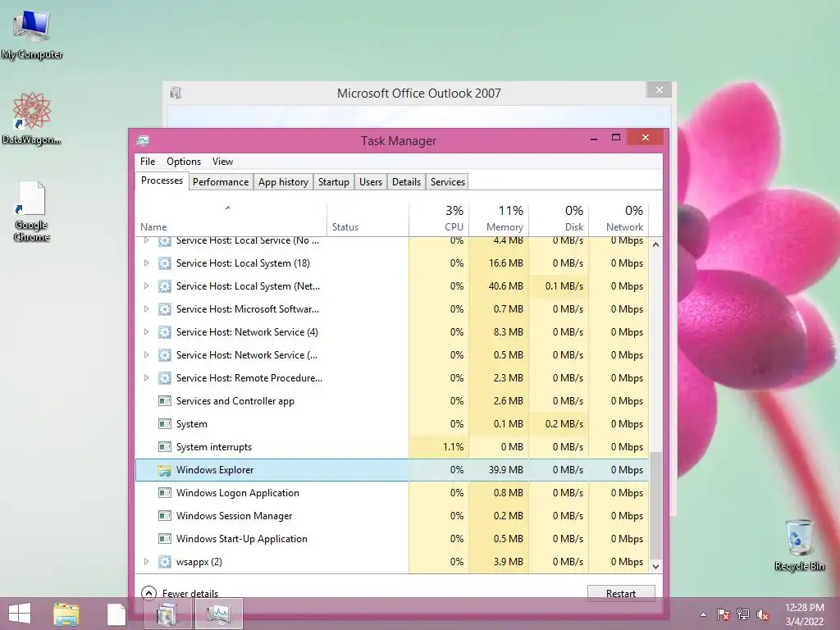Viewport: 840px width, 630px height.
Task: Click the Service Host: Network Service (4) gear icon
Action: [x=164, y=332]
